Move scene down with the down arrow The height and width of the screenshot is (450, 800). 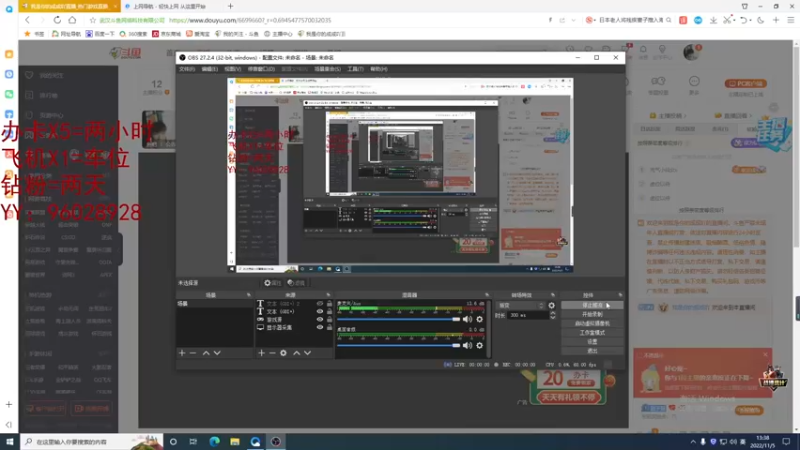(217, 353)
